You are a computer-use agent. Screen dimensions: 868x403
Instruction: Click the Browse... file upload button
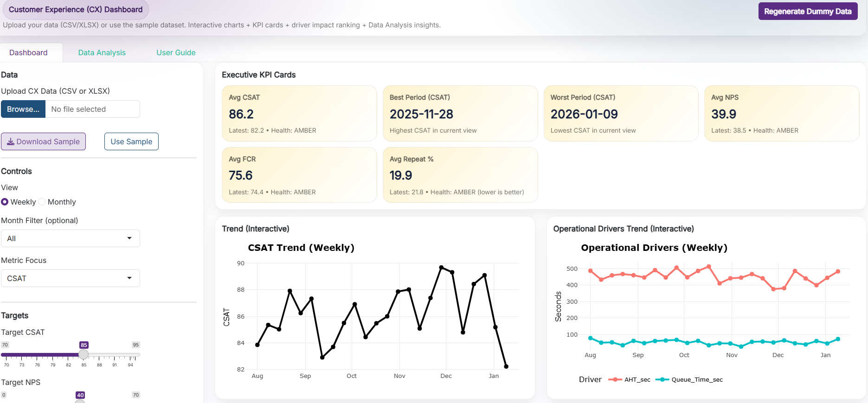pos(23,109)
